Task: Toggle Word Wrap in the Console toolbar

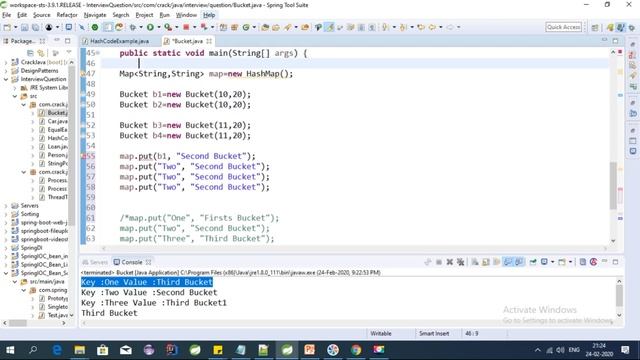Action: [x=497, y=262]
